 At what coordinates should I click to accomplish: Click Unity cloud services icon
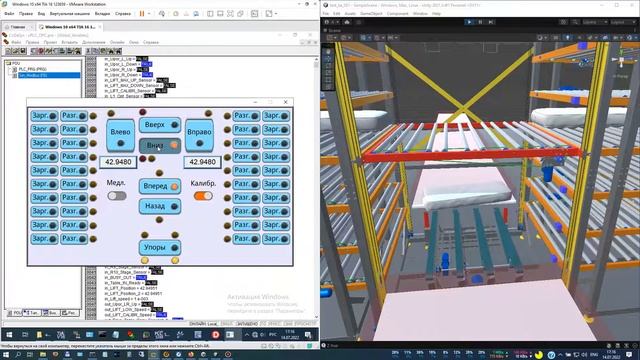347,22
